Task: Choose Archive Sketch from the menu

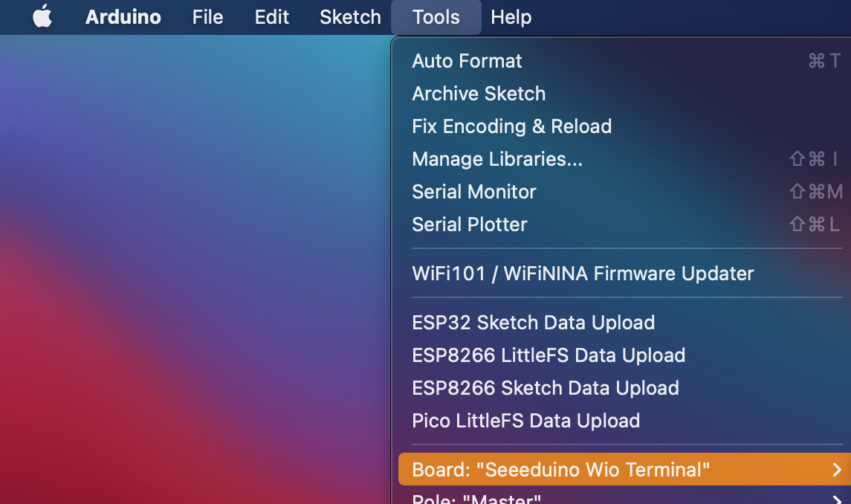Action: [x=479, y=94]
